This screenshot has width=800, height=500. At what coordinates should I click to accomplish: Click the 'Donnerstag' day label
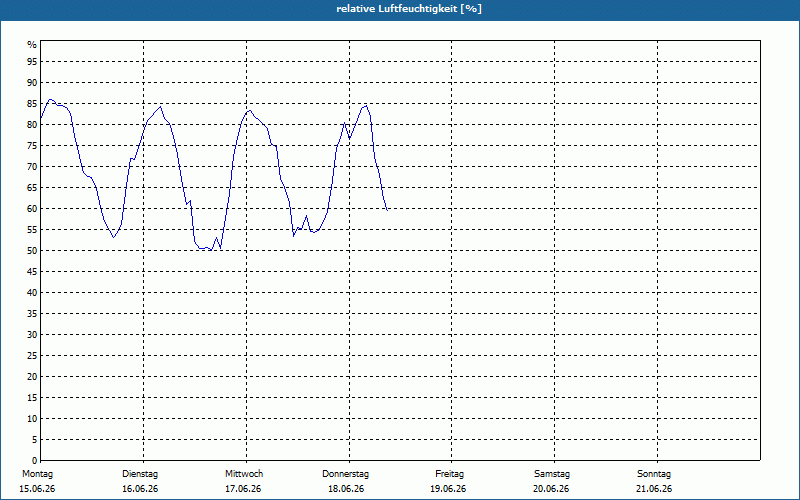tap(345, 474)
